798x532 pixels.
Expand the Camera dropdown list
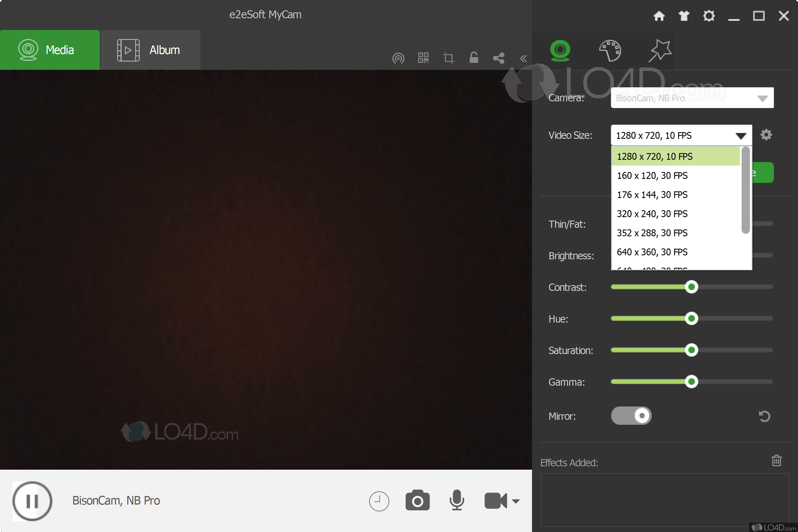(762, 98)
